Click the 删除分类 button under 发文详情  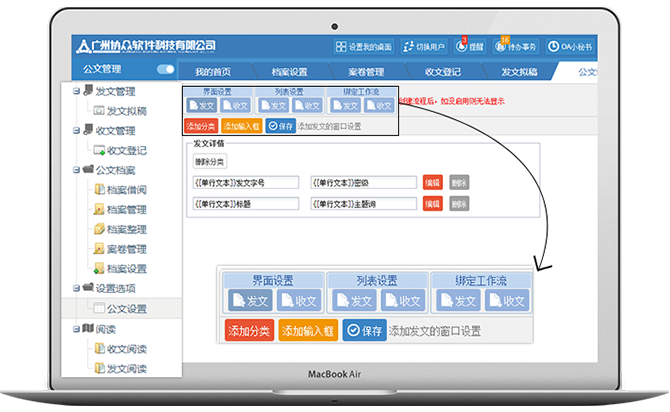[x=210, y=162]
